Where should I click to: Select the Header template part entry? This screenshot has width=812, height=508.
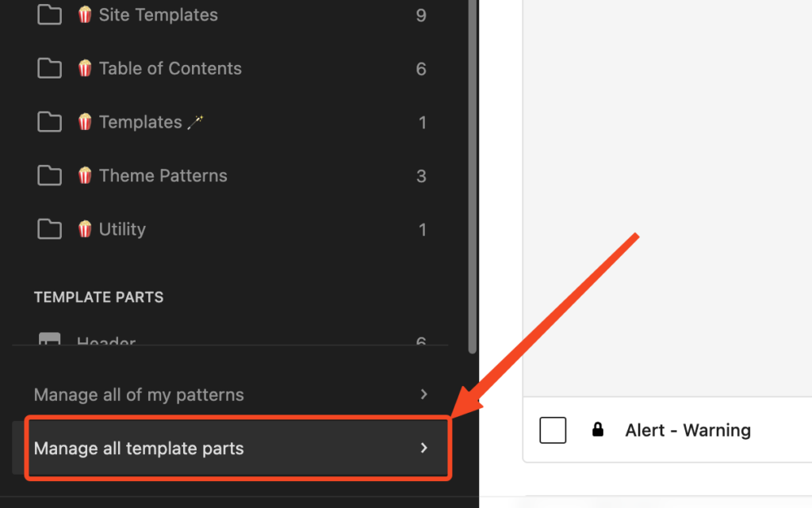(232, 339)
